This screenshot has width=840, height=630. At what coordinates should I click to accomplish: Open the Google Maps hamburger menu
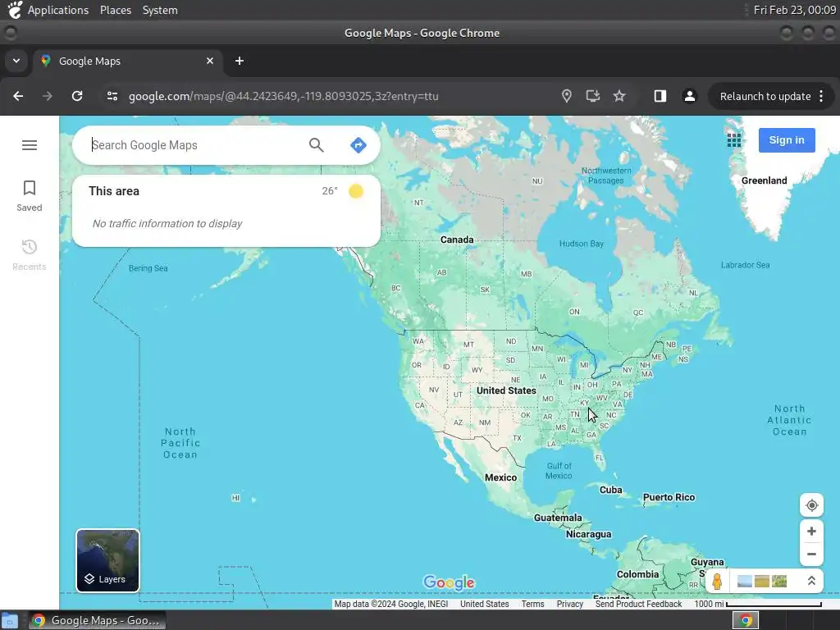tap(30, 145)
